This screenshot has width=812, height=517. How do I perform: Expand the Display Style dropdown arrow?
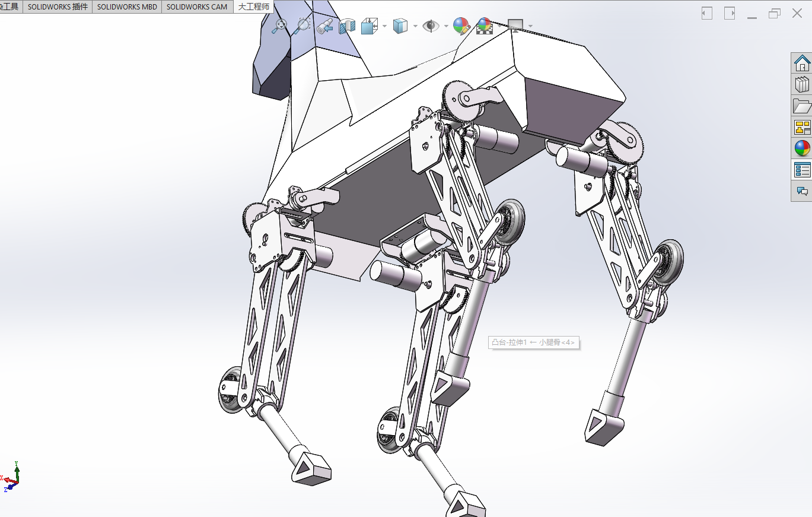coord(415,26)
